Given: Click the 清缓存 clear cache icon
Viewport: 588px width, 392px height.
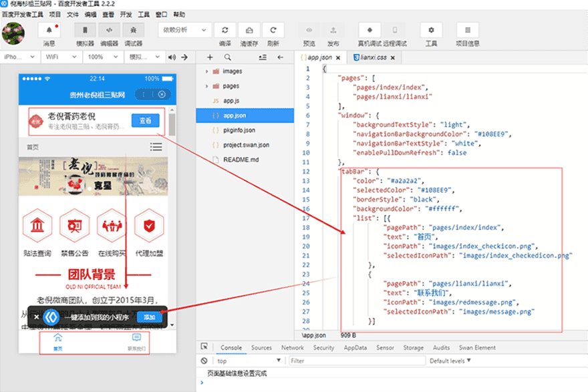Looking at the screenshot, I should point(249,30).
